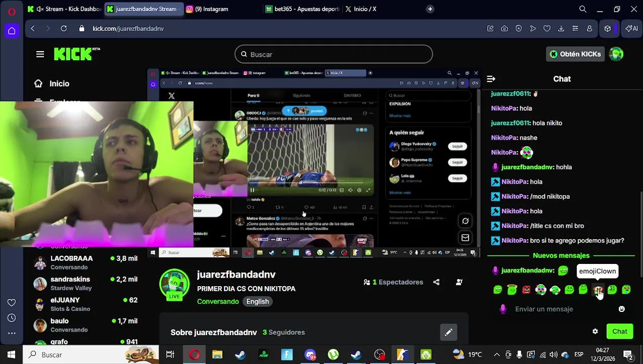
Task: Click the follow-user icon beside share
Action: coord(459,282)
